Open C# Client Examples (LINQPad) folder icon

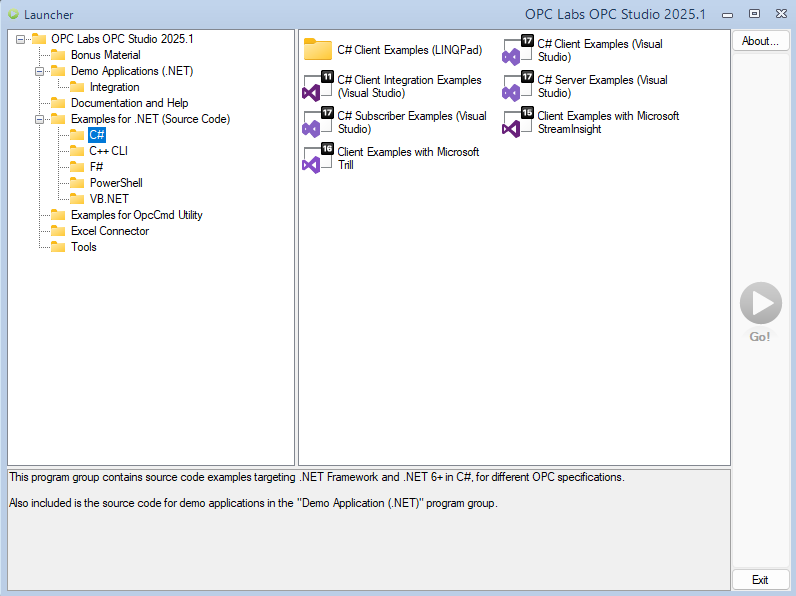tap(317, 50)
